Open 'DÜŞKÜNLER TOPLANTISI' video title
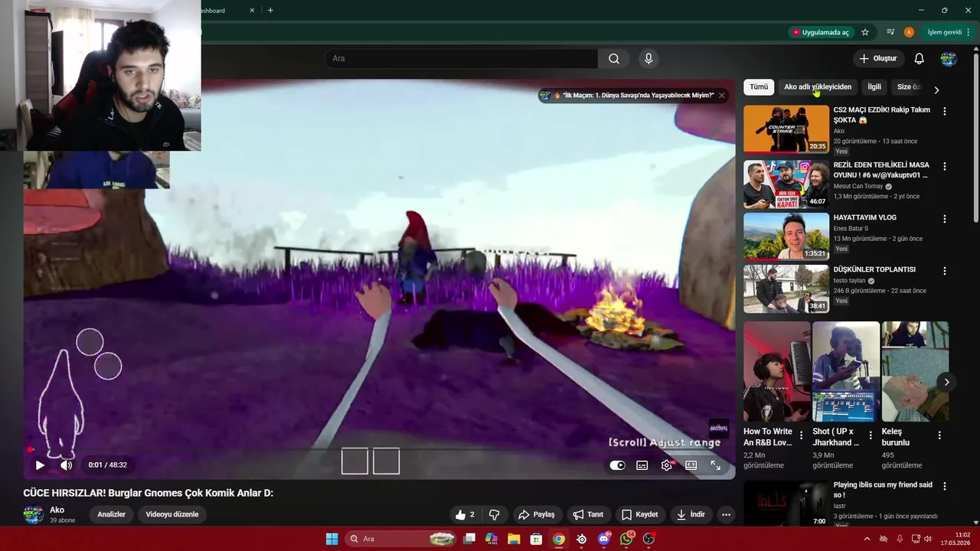 coord(874,269)
